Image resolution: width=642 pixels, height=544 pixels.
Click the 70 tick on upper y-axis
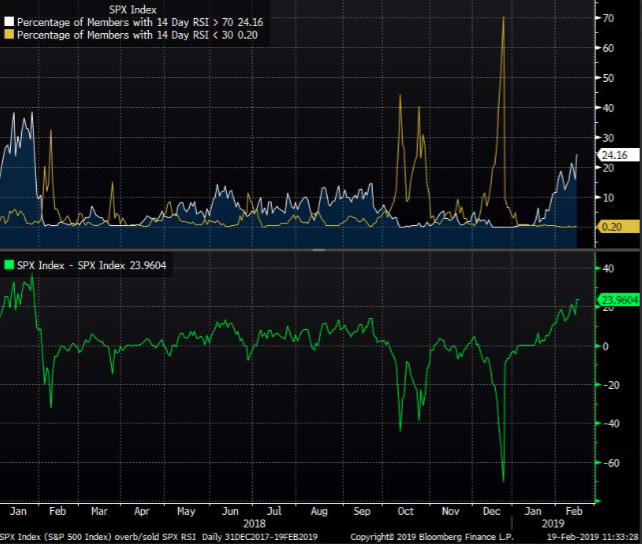606,19
